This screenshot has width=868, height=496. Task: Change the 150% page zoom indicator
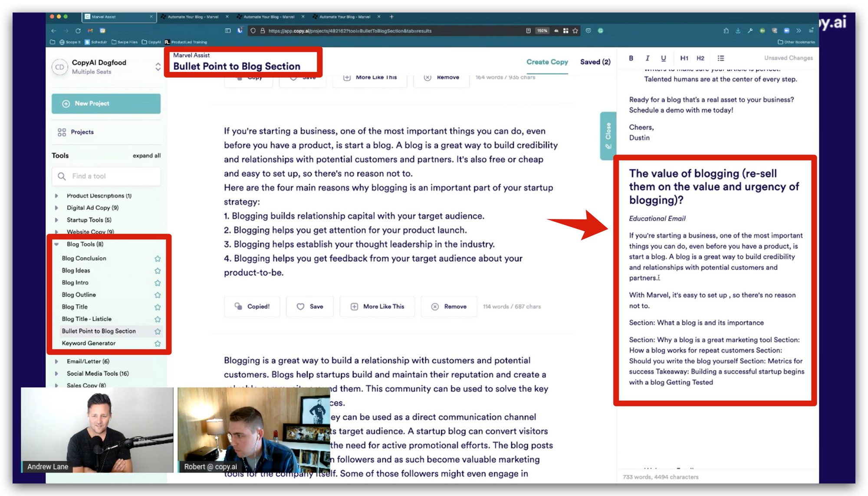point(542,31)
